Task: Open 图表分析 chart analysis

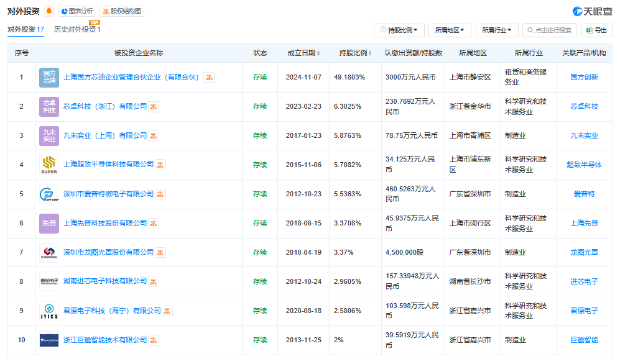Action: [x=77, y=11]
